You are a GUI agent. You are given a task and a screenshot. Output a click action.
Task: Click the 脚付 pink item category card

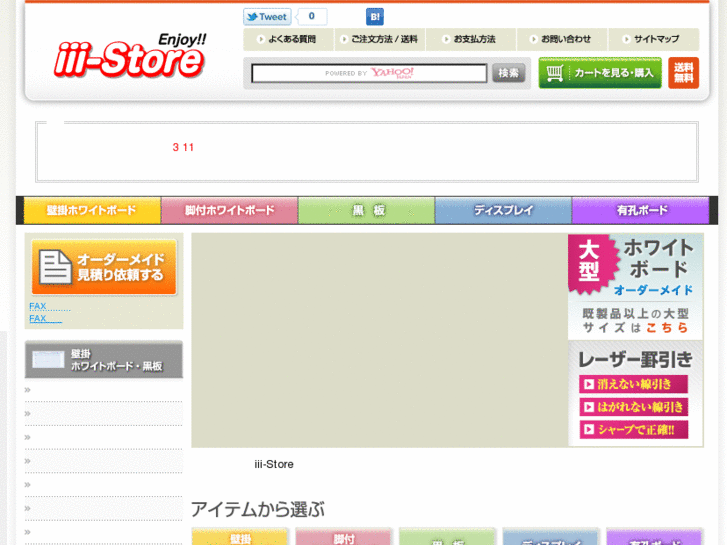pyautogui.click(x=344, y=536)
